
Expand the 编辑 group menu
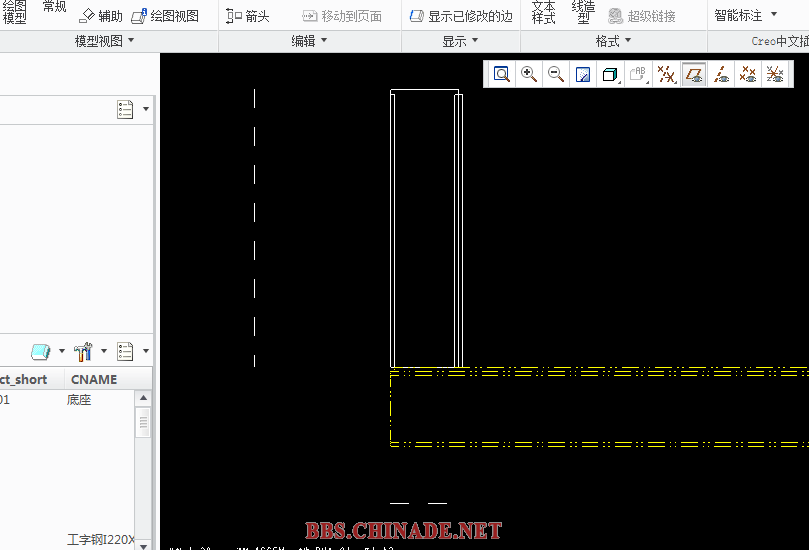(x=309, y=41)
